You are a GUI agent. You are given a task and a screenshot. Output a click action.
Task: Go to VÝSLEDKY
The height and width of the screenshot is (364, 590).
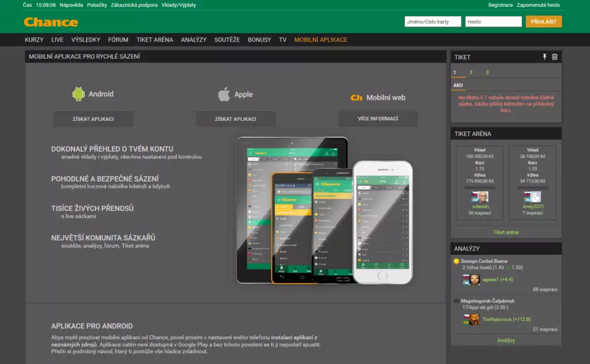[x=86, y=40]
